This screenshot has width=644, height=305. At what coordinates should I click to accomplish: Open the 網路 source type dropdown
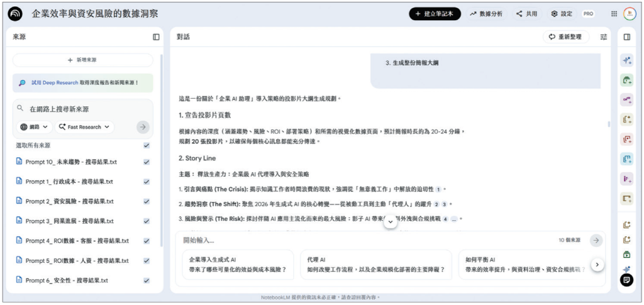(x=35, y=127)
